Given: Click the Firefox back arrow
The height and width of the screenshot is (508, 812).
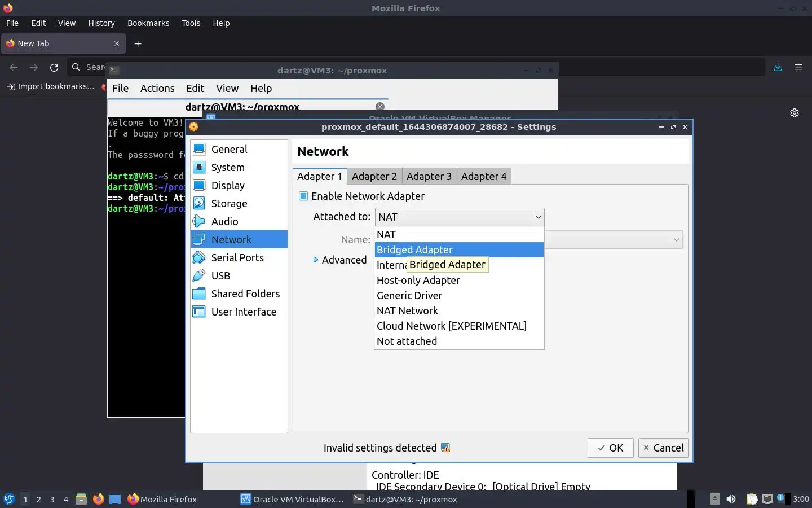Looking at the screenshot, I should pyautogui.click(x=14, y=67).
